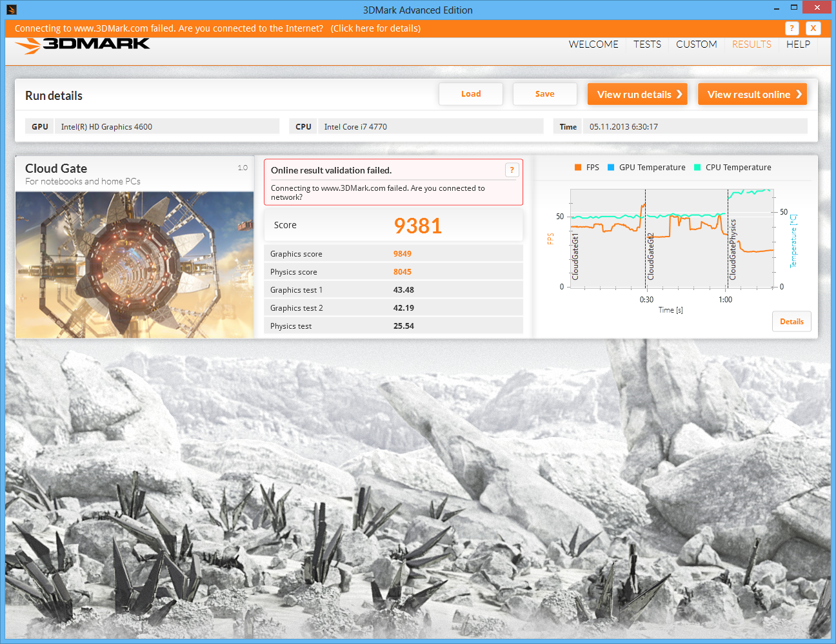Close the 3DMark Advanced Edition window
836x644 pixels.
click(x=817, y=8)
